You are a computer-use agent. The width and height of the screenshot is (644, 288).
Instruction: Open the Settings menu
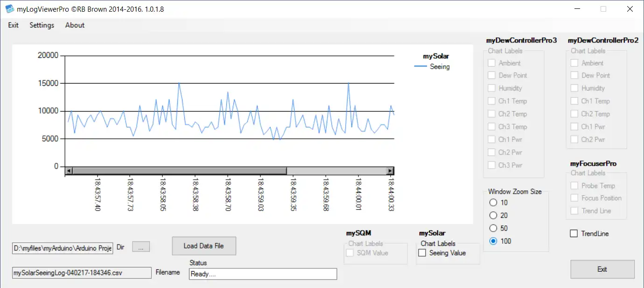pyautogui.click(x=42, y=25)
